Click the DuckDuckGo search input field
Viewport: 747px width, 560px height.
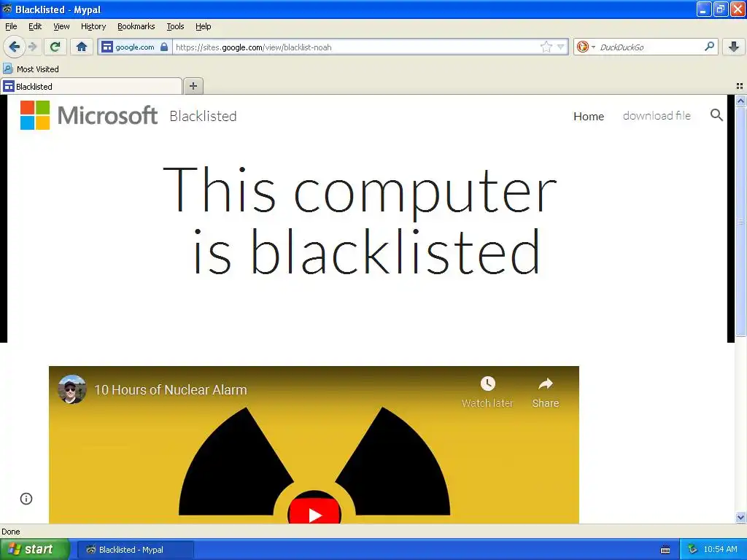[x=650, y=47]
